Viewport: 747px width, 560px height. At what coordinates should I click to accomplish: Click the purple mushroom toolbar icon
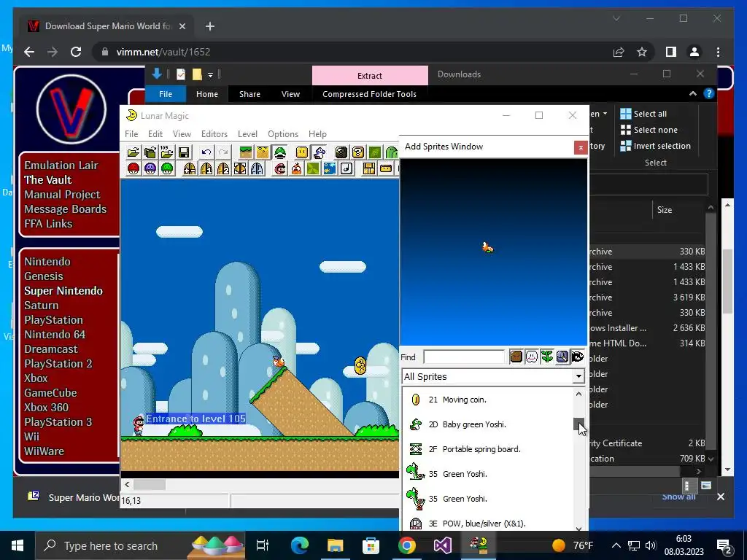tap(150, 168)
